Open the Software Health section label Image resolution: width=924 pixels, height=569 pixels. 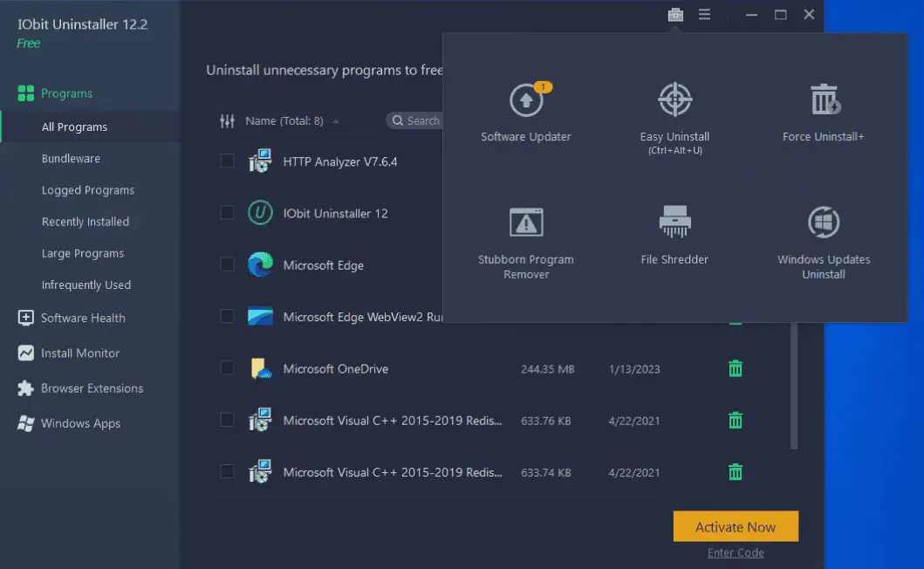click(83, 318)
